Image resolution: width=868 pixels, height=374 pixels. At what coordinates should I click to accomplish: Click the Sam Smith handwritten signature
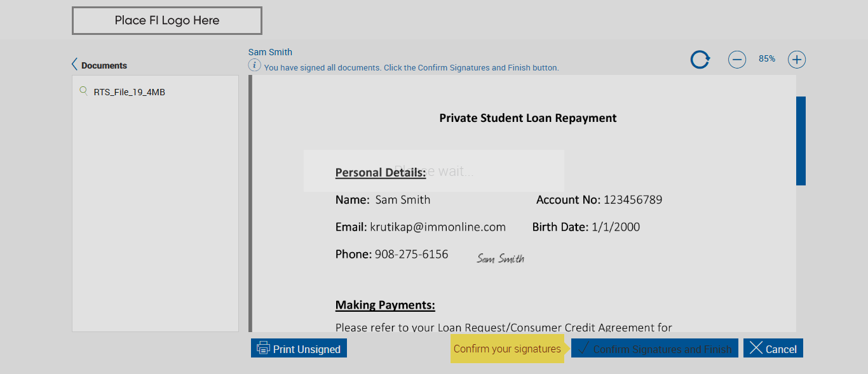(501, 258)
